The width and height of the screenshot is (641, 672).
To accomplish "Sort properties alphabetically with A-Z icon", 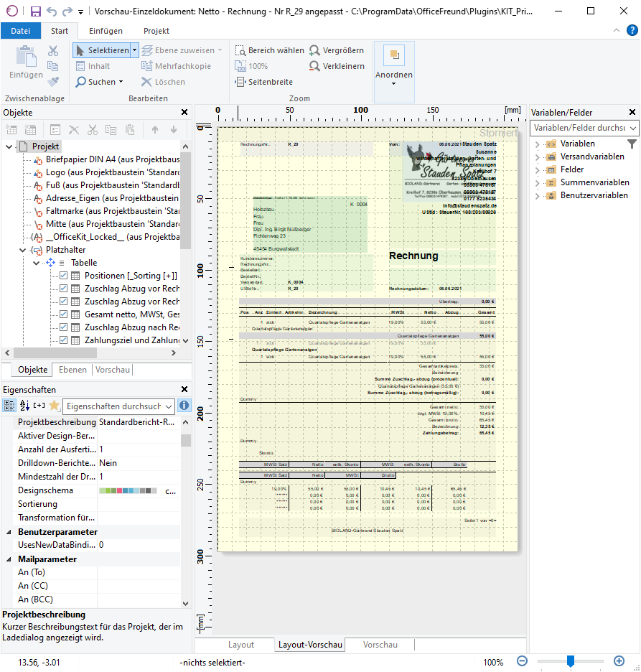I will pyautogui.click(x=24, y=406).
